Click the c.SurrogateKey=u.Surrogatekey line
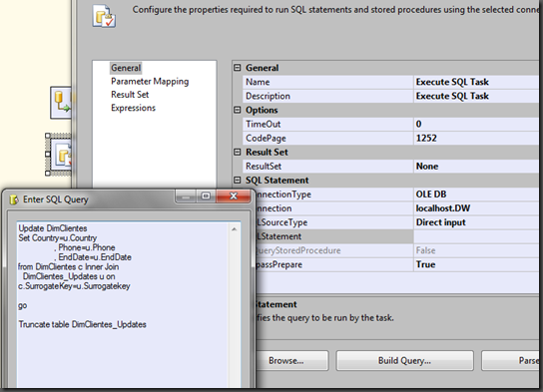The image size is (543, 392). click(74, 286)
